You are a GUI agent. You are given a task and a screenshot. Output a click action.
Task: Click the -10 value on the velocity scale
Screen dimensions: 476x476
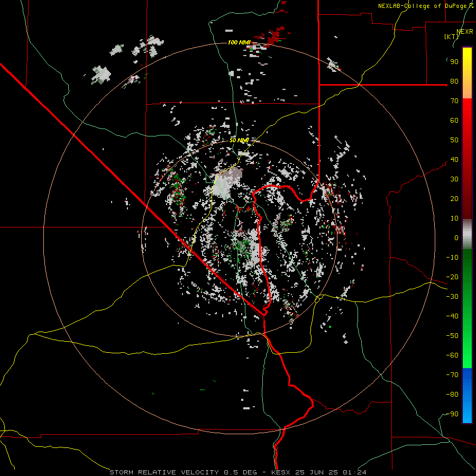pos(452,258)
